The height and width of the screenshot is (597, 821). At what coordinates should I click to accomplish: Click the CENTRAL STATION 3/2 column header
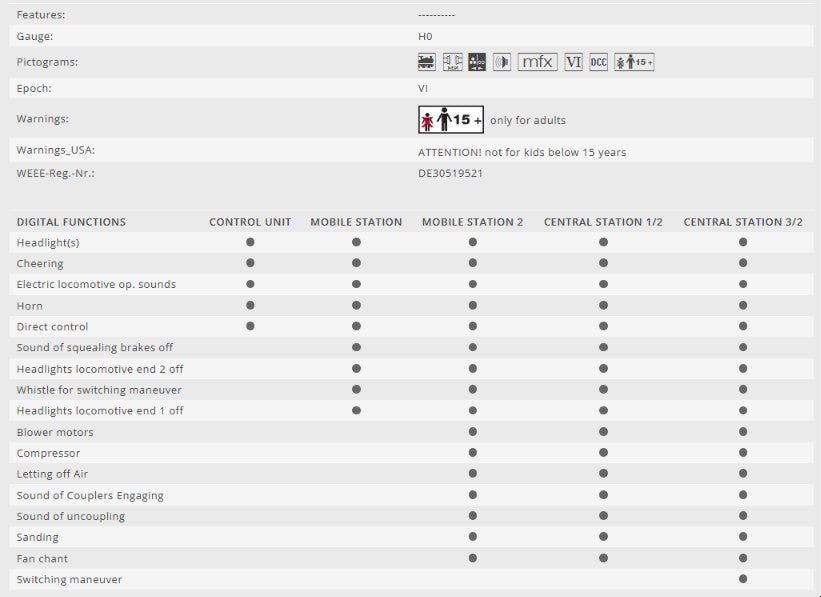[743, 222]
